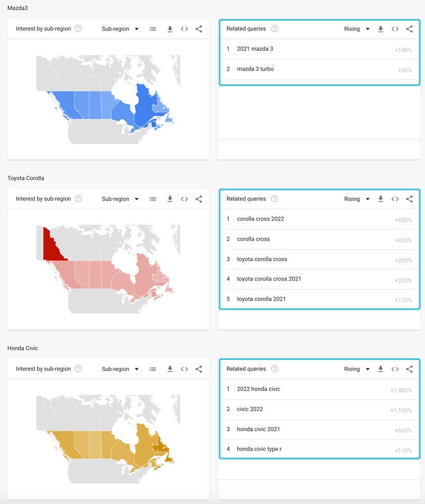
Task: Share Toyota Corolla related queries card
Action: (x=409, y=199)
